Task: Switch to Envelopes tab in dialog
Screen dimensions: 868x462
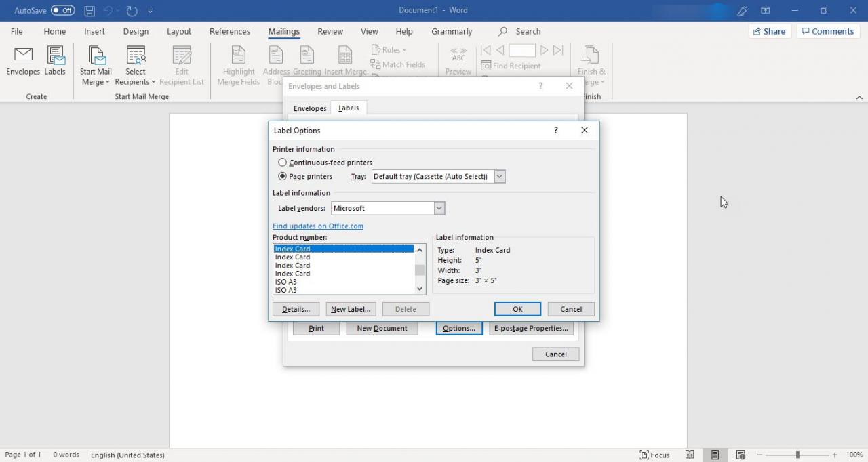Action: 310,108
